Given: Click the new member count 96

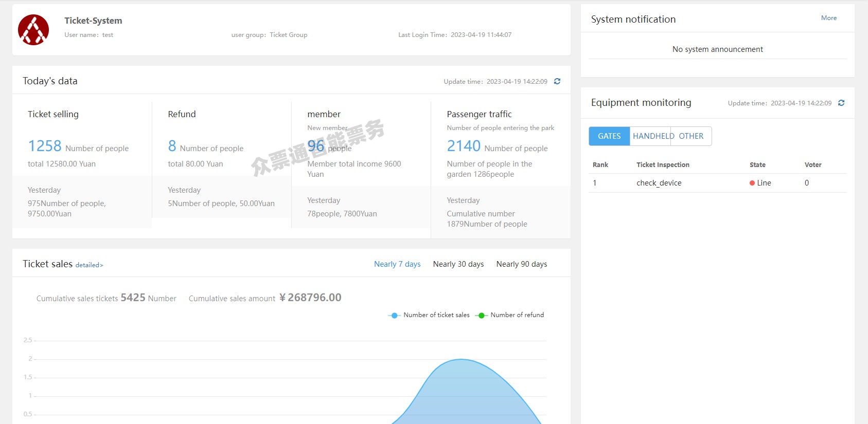Looking at the screenshot, I should (316, 146).
